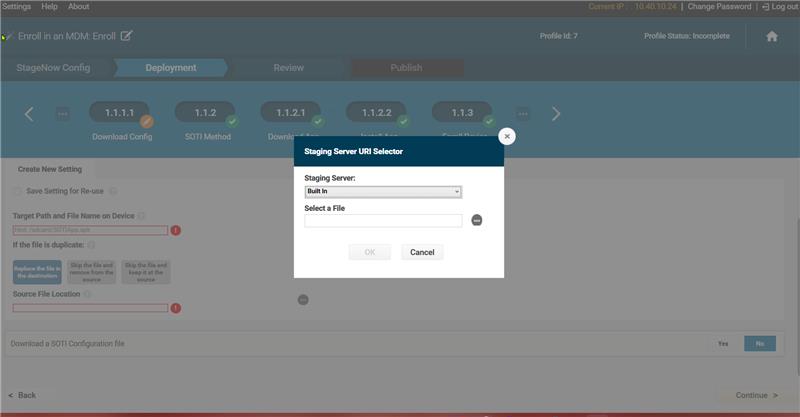Browse for a file with the ellipsis icon
The height and width of the screenshot is (417, 800).
pos(477,221)
